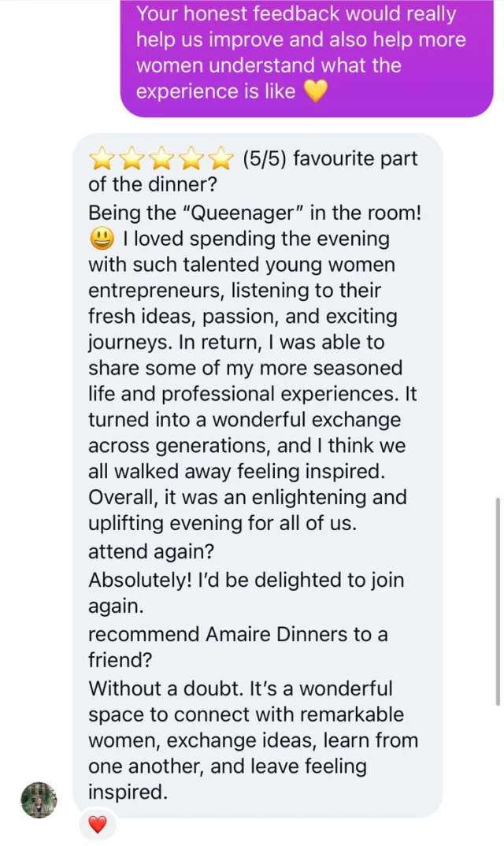Select the second star in the rating
504x846 pixels.
pos(132,159)
